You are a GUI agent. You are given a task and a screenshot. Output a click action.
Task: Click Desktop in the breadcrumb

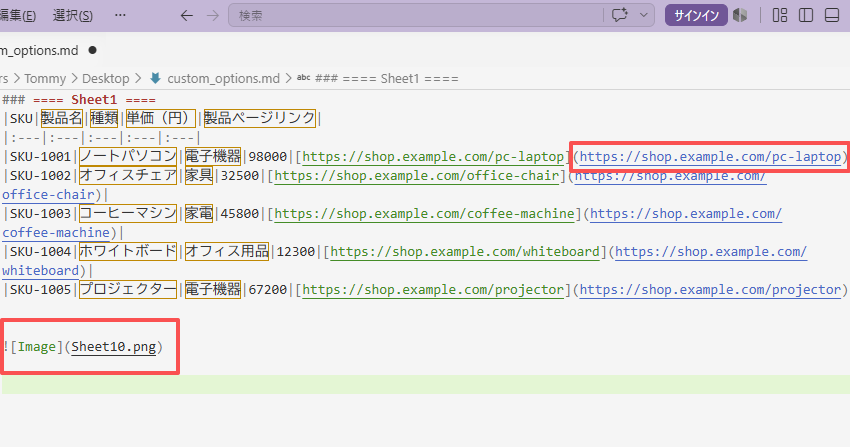106,79
